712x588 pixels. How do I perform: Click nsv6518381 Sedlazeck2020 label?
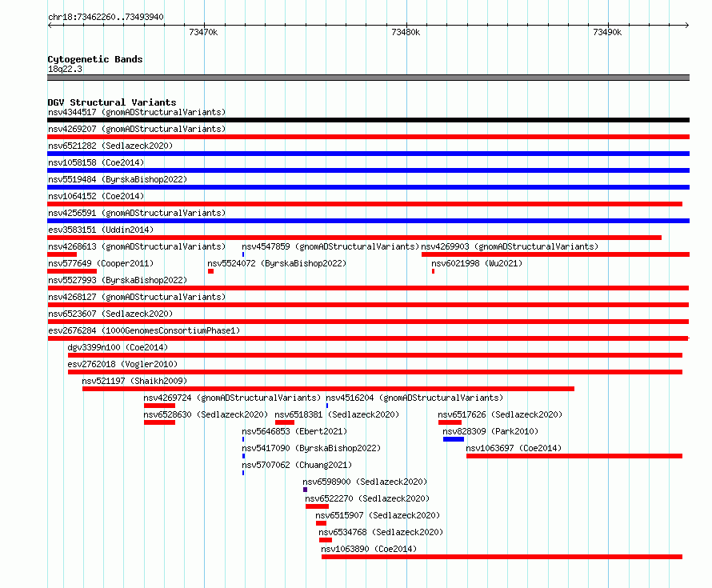(337, 414)
